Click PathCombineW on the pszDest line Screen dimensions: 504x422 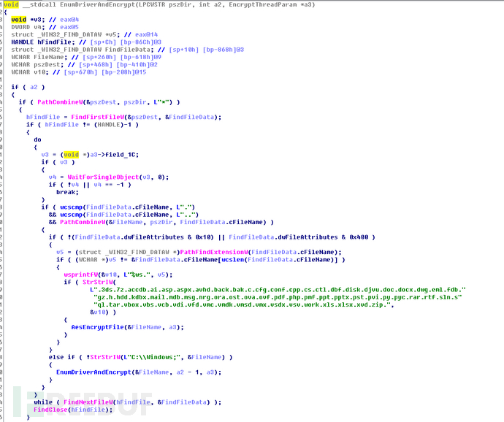tap(60, 102)
